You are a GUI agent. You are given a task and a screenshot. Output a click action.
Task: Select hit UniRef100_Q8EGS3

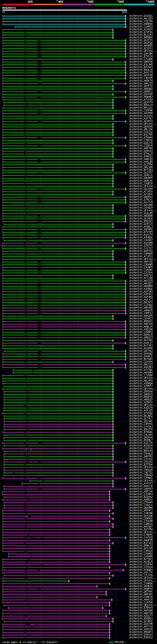(x=141, y=338)
